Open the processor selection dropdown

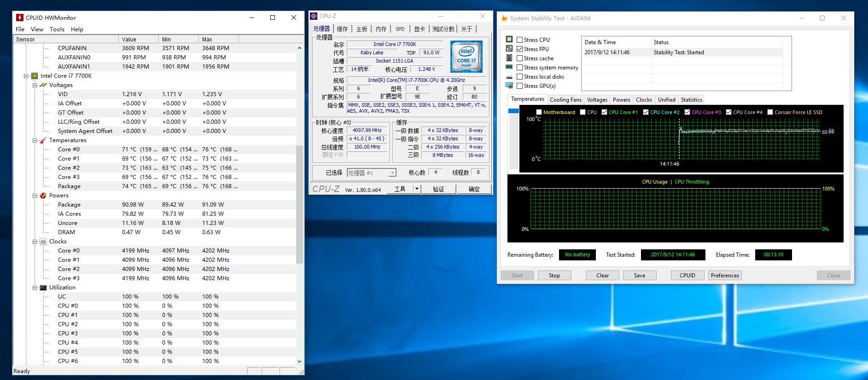pos(392,173)
